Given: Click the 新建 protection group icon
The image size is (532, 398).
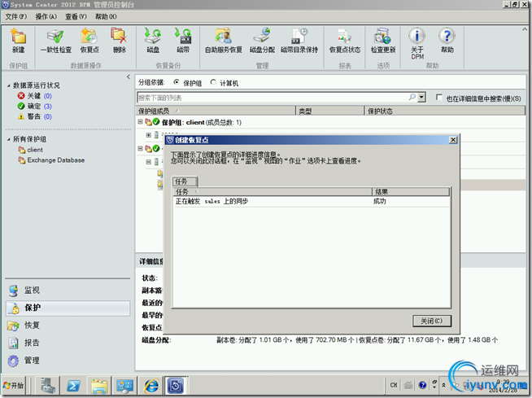Looking at the screenshot, I should click(19, 41).
